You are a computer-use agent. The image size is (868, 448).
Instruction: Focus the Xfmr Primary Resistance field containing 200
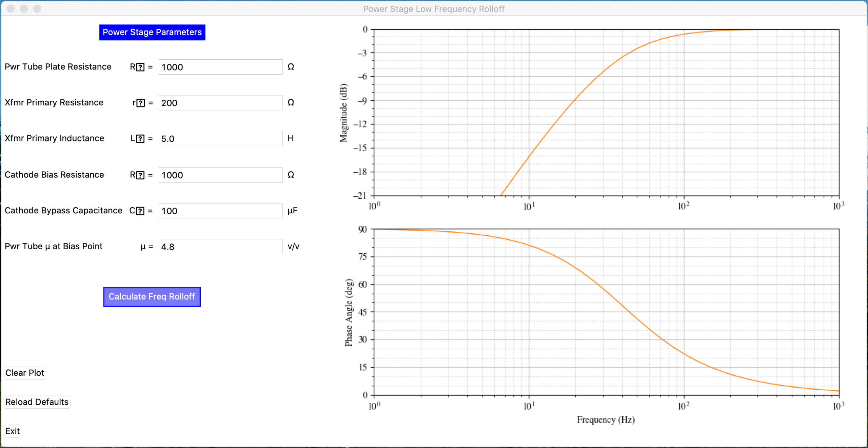point(220,103)
